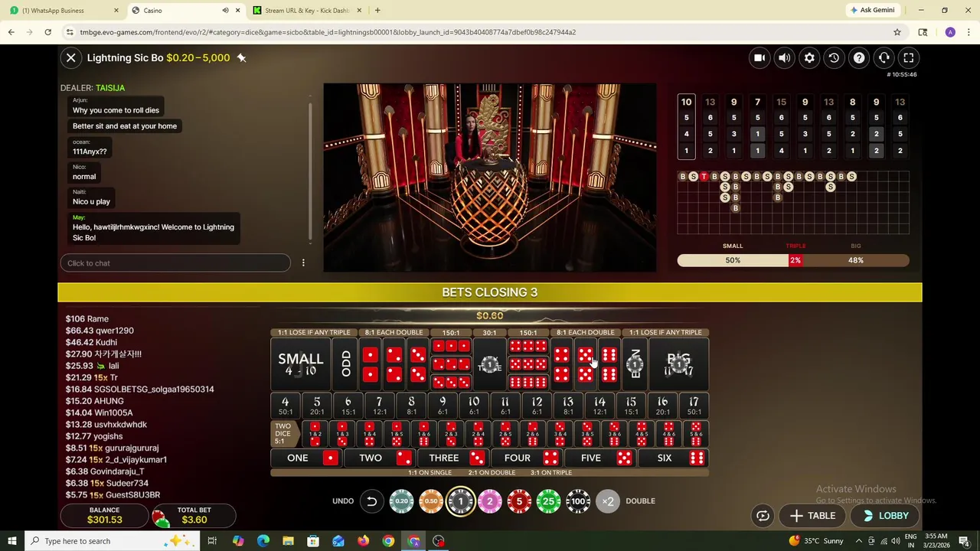Open the Chrome profile avatar menu

point(950,32)
